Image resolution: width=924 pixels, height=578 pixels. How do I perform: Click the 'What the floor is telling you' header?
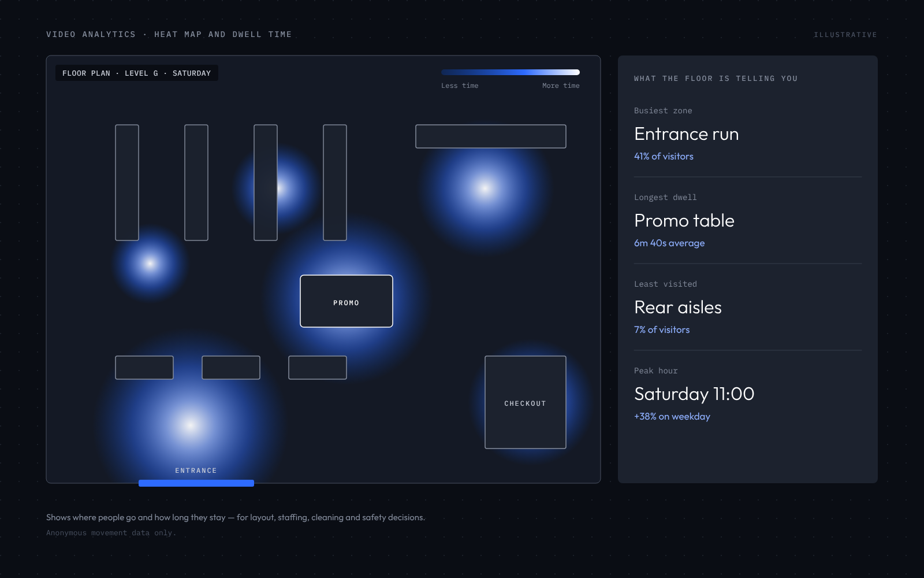pyautogui.click(x=716, y=79)
